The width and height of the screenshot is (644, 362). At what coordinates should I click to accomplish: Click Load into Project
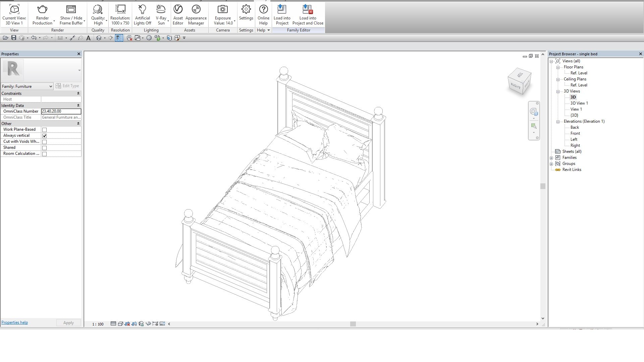click(282, 15)
